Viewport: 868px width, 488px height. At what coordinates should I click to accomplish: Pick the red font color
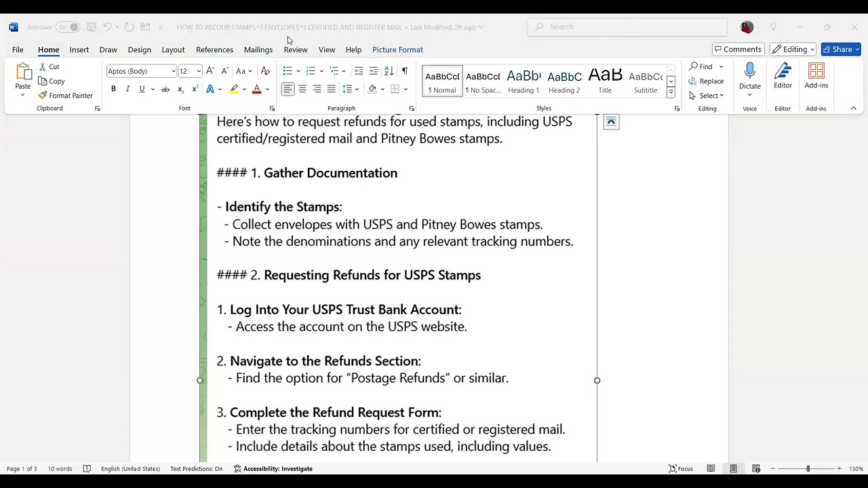[x=256, y=89]
